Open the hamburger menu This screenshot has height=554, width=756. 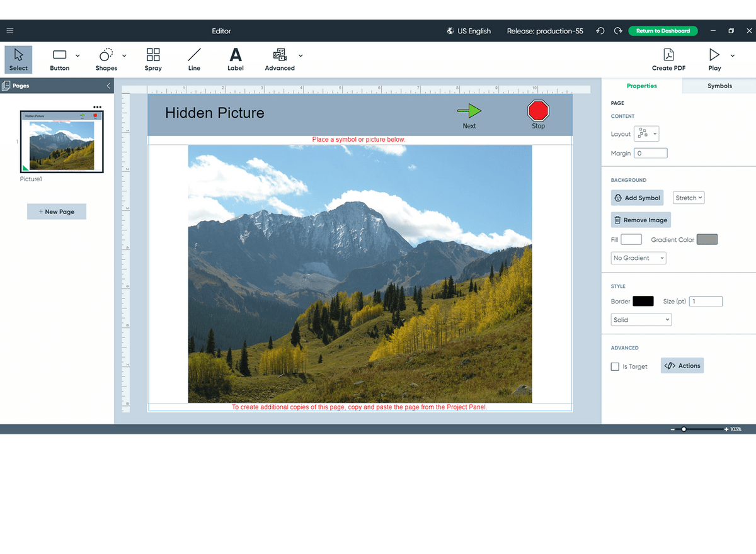(9, 30)
